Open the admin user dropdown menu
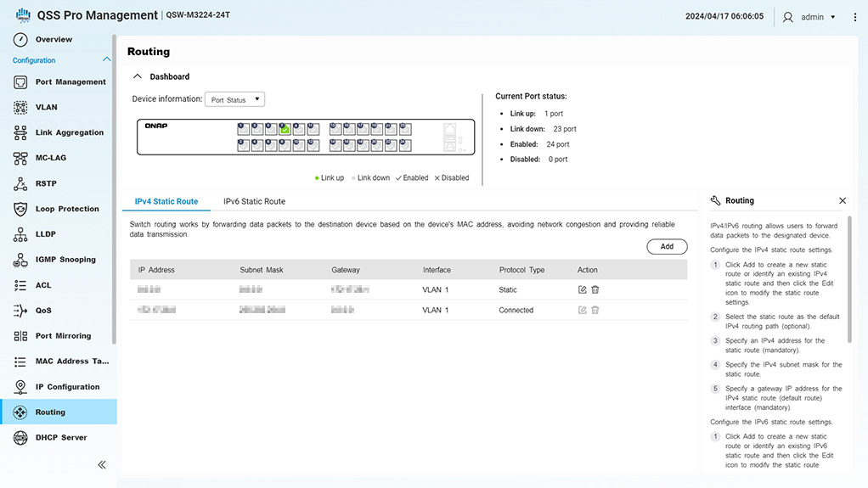This screenshot has width=868, height=488. [811, 17]
